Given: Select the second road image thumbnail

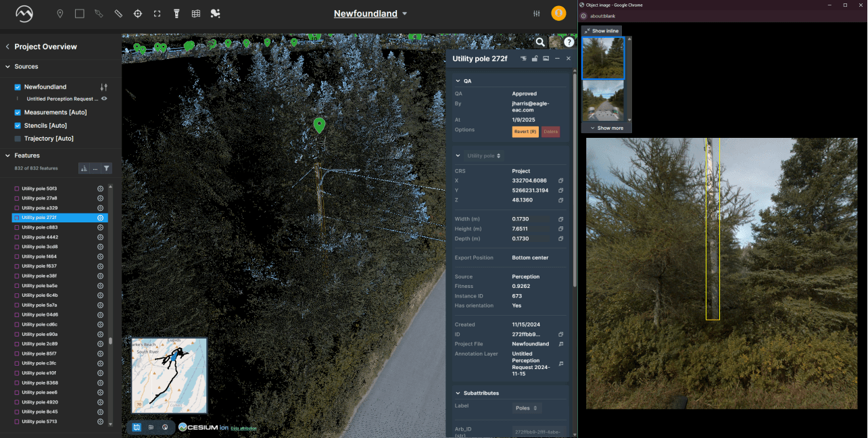Looking at the screenshot, I should (603, 101).
